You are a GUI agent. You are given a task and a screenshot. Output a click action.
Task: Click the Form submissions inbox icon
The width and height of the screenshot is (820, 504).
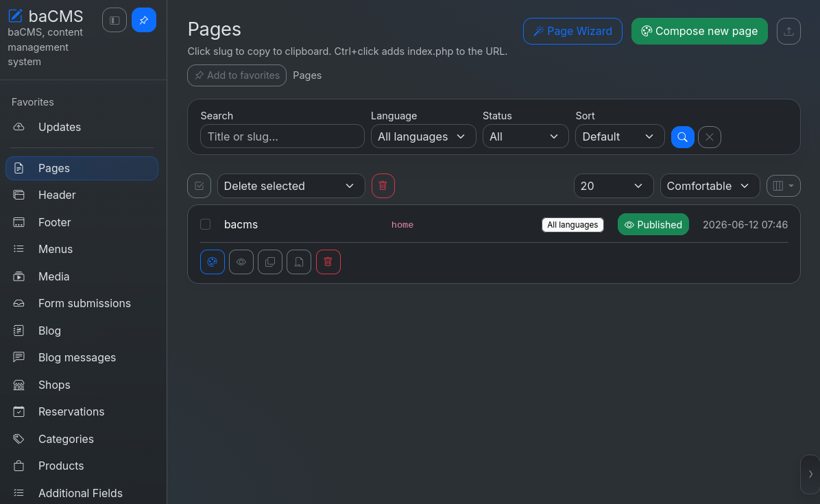19,303
